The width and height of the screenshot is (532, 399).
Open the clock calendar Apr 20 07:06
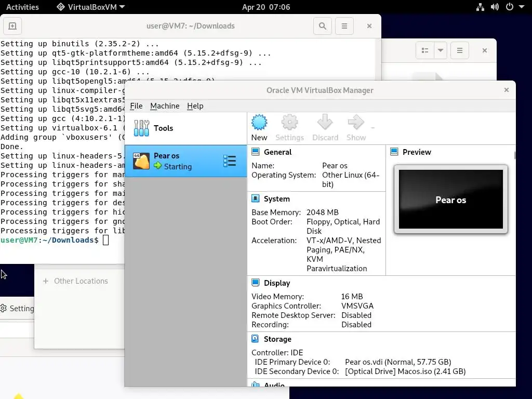tap(266, 7)
